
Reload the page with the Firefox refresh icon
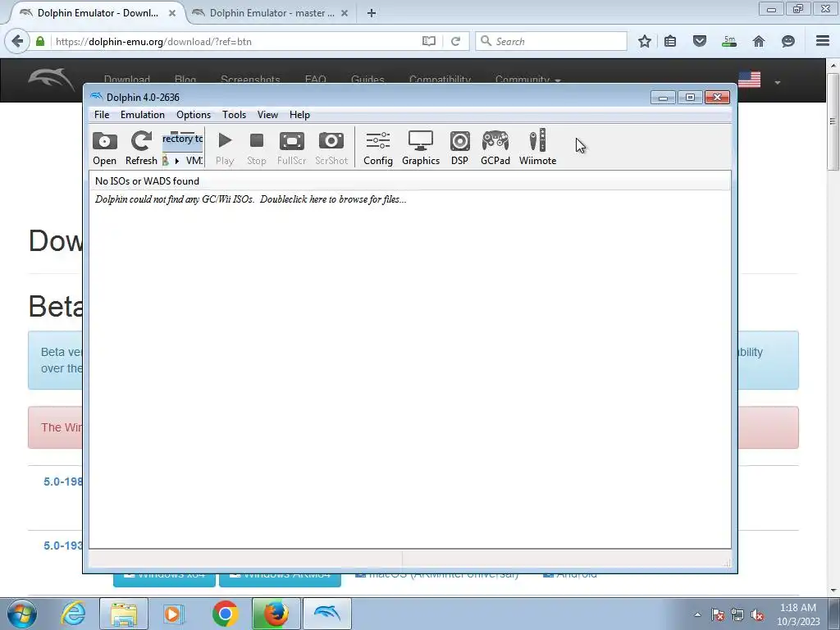tap(455, 41)
